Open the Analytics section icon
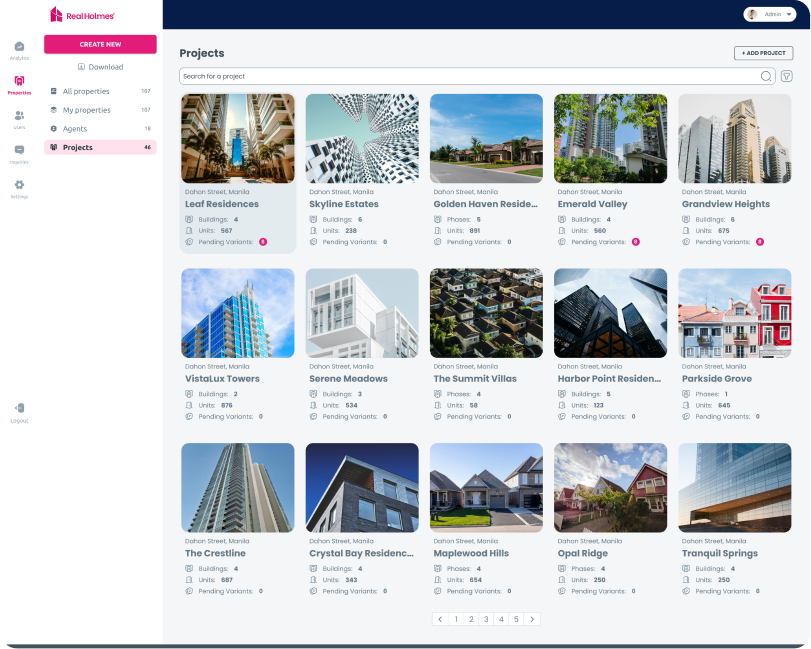This screenshot has height=649, width=811. pyautogui.click(x=18, y=45)
